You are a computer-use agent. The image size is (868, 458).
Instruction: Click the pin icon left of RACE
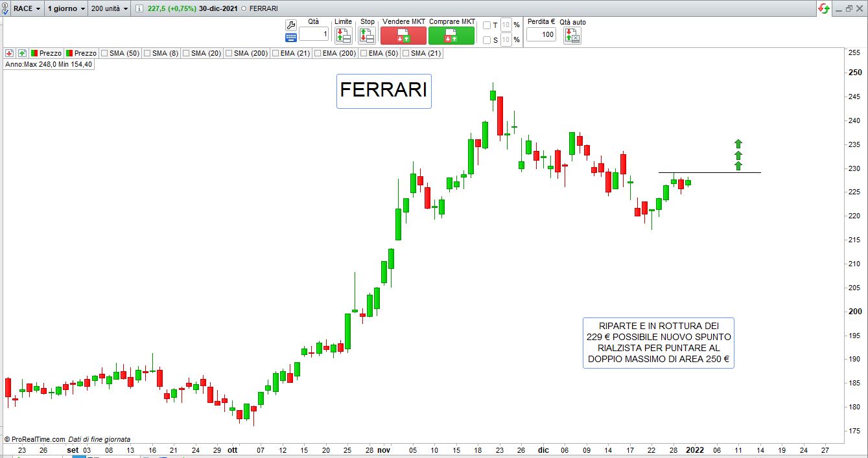[5, 8]
